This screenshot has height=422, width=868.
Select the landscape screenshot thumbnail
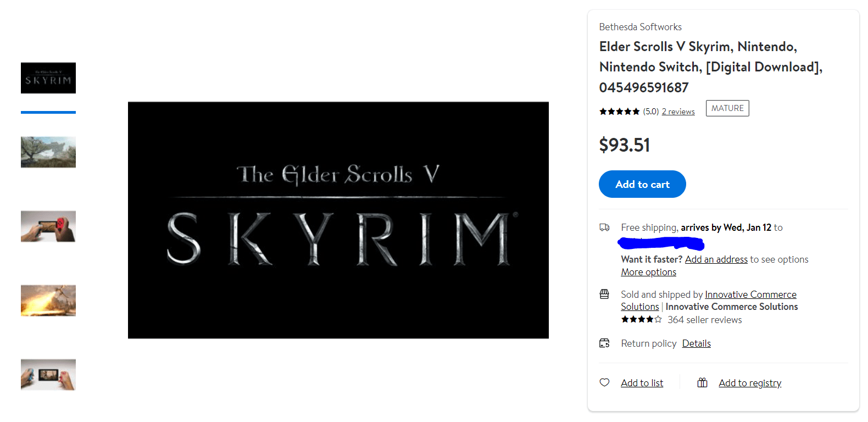tap(48, 152)
